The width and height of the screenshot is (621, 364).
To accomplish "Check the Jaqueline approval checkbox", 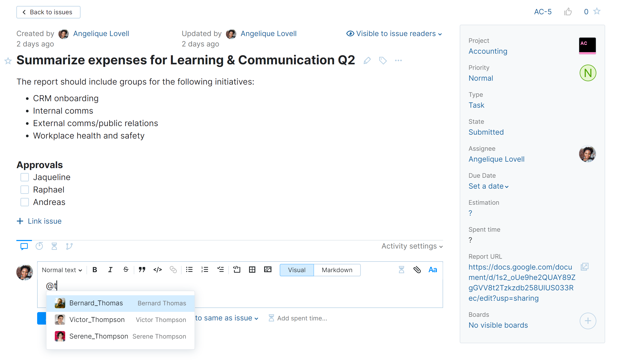I will pos(24,177).
